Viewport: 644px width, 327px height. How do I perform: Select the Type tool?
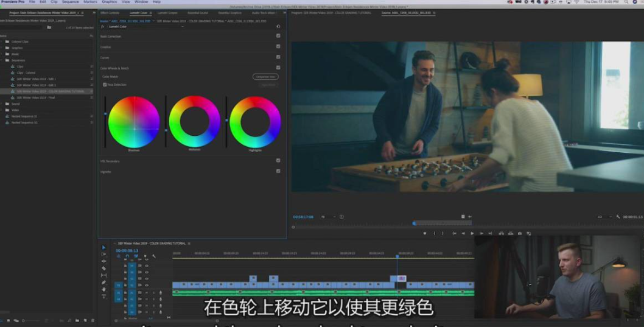coord(103,297)
